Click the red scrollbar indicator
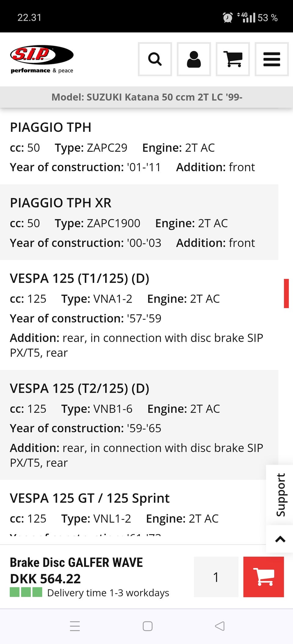Screen dimensions: 293x644 click(x=286, y=293)
